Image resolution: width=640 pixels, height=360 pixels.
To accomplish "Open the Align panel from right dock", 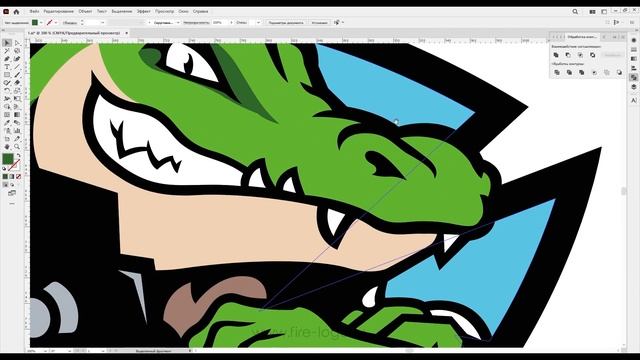I will pos(633,68).
